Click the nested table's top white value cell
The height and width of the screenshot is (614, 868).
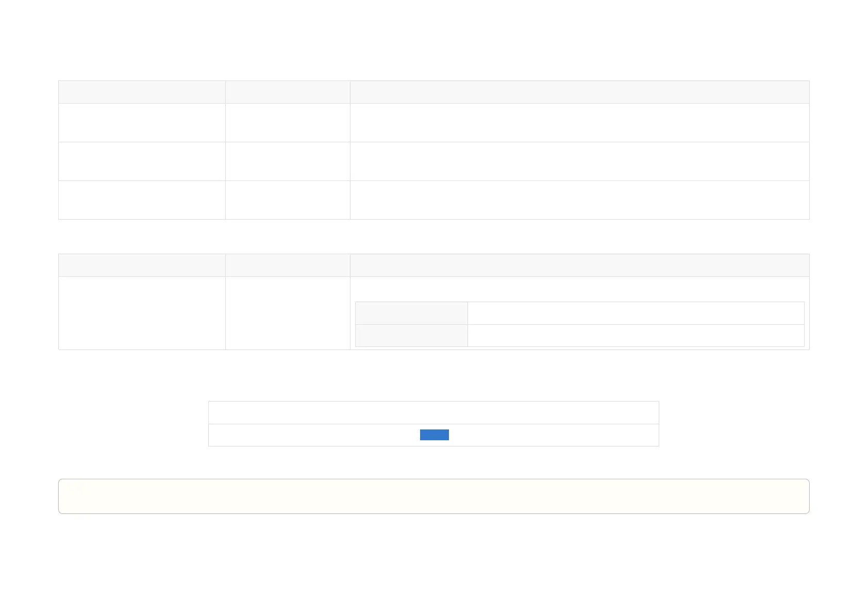(636, 313)
